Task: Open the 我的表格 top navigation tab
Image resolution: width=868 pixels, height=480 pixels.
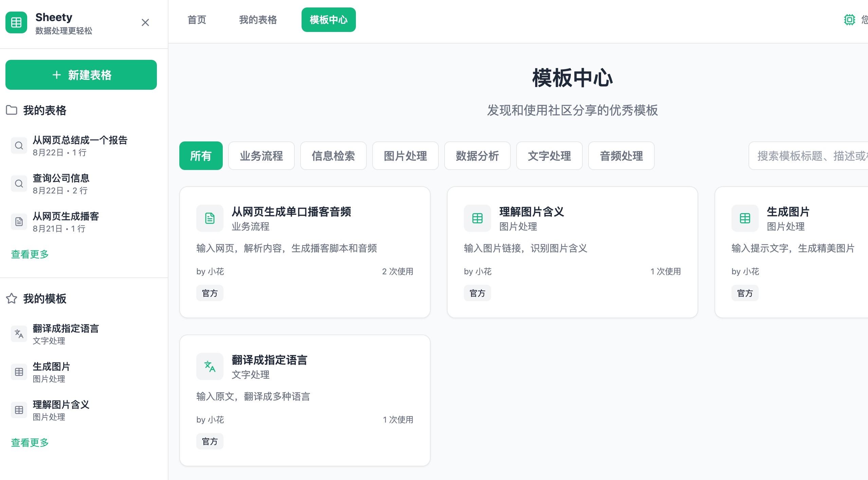Action: click(258, 20)
